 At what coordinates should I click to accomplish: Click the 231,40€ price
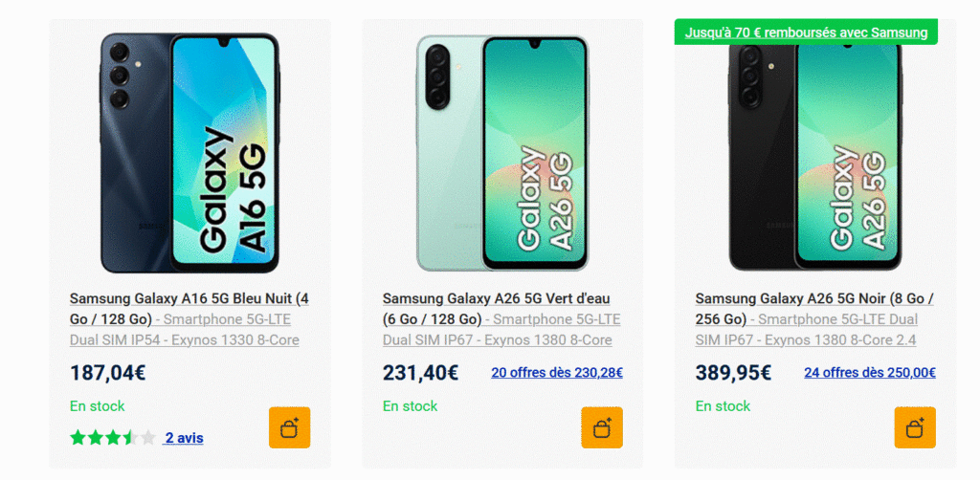click(x=421, y=373)
